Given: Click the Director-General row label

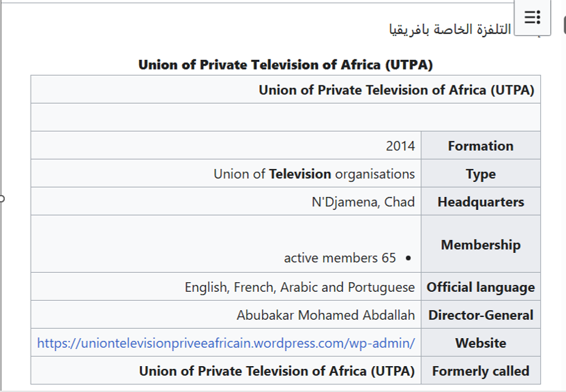Looking at the screenshot, I should [480, 315].
